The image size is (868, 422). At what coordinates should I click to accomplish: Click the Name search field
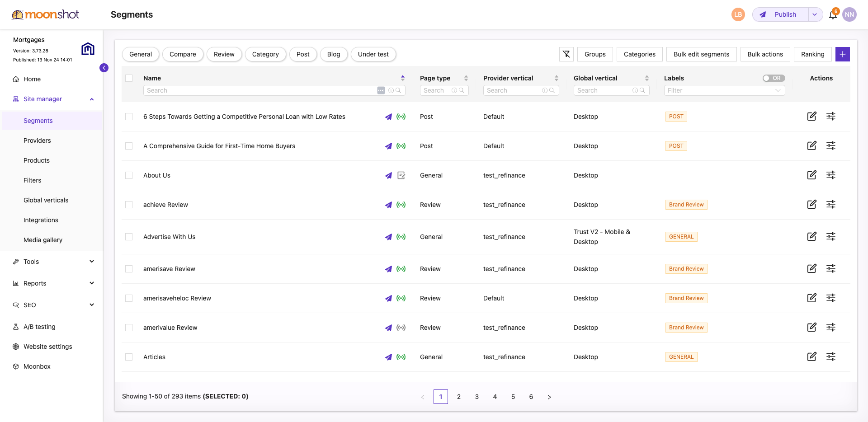coord(274,90)
